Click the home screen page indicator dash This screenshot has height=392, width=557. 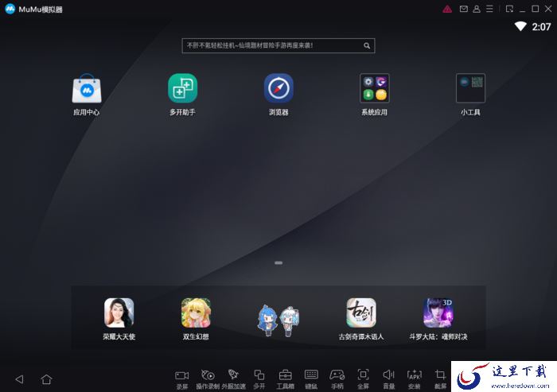[x=278, y=262]
